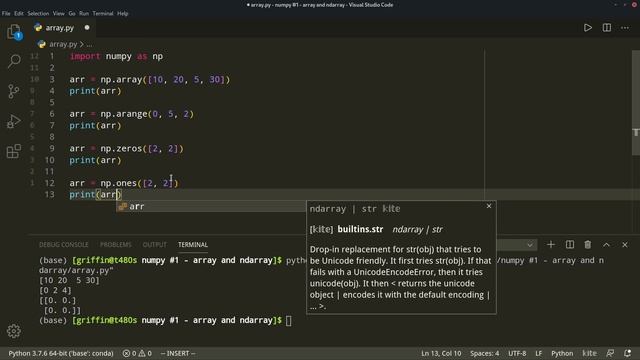This screenshot has width=640, height=360.
Task: Click 'builtins.str' heading in Kite popup
Action: [360, 229]
